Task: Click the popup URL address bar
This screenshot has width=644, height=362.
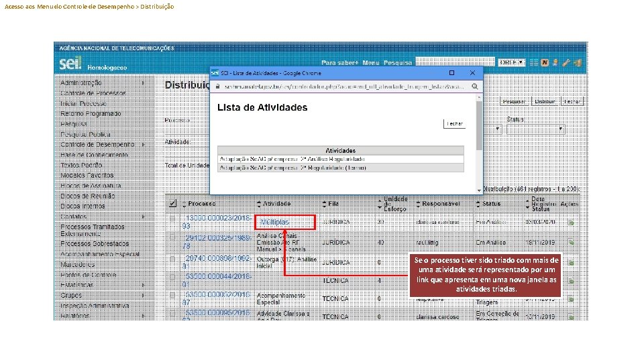Action: tap(343, 86)
